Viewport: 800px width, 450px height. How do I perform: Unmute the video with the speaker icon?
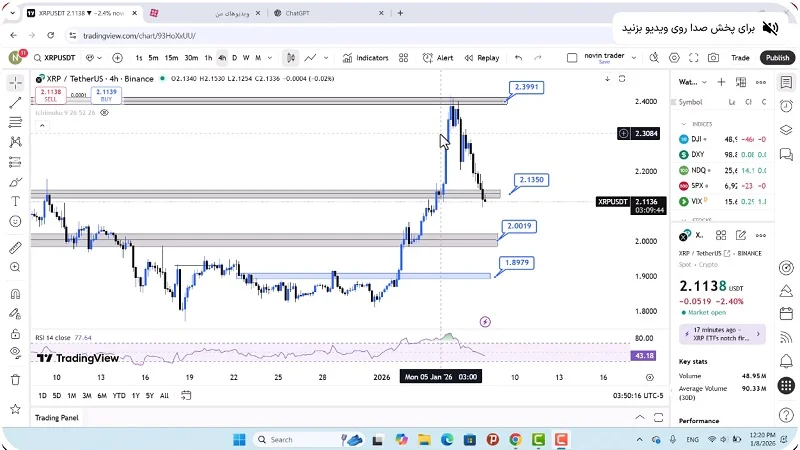pos(770,27)
